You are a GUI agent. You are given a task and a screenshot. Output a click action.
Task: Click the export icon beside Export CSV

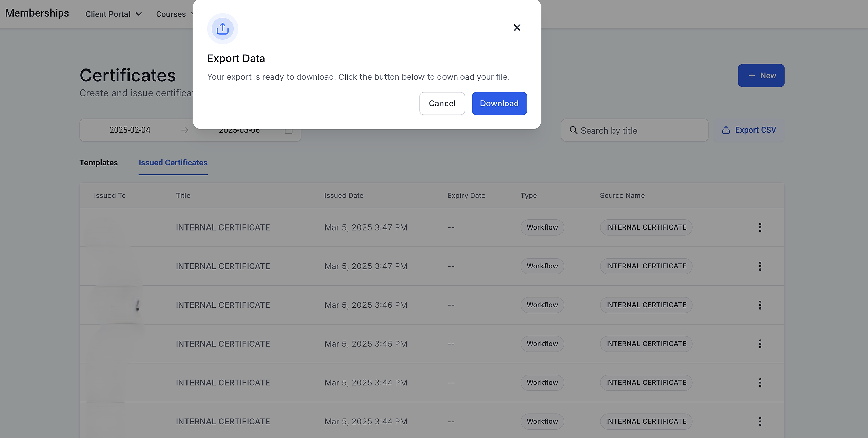pyautogui.click(x=726, y=130)
